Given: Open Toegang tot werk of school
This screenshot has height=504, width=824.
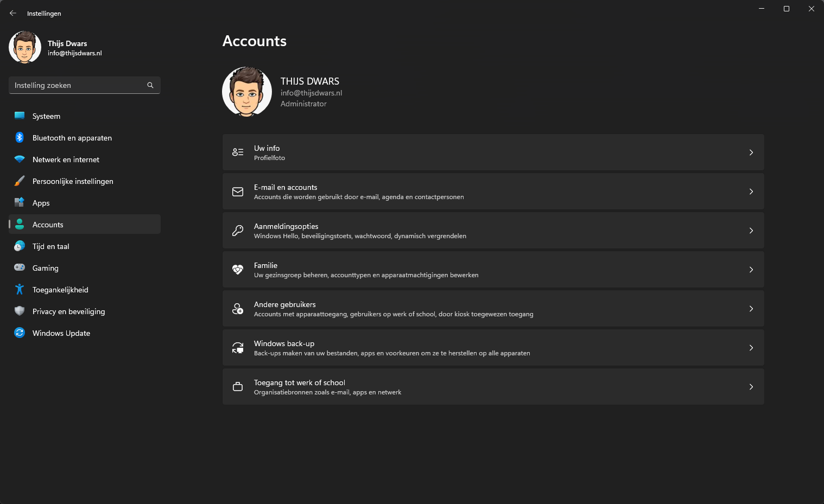Looking at the screenshot, I should (493, 387).
